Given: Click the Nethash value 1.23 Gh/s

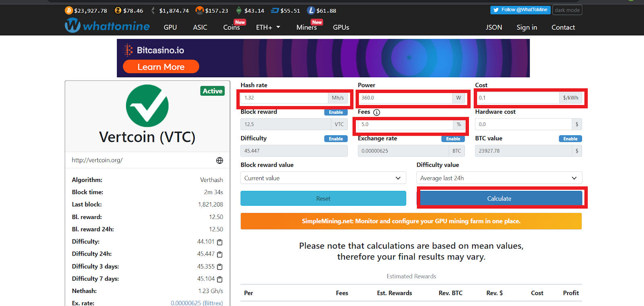Looking at the screenshot, I should pyautogui.click(x=211, y=291).
